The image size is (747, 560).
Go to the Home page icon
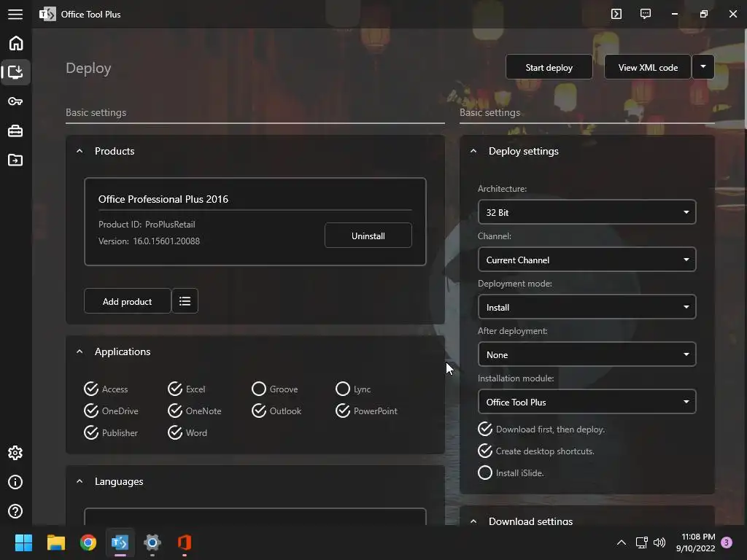pos(16,43)
